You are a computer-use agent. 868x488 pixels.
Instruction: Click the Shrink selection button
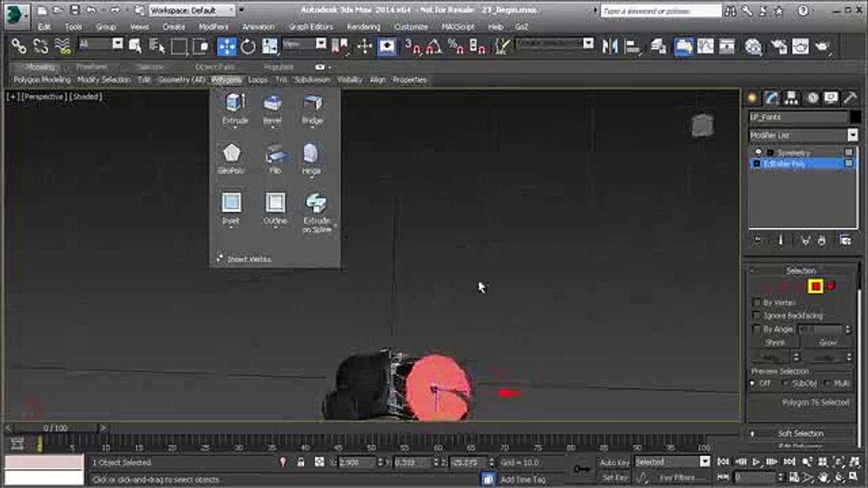pos(775,343)
